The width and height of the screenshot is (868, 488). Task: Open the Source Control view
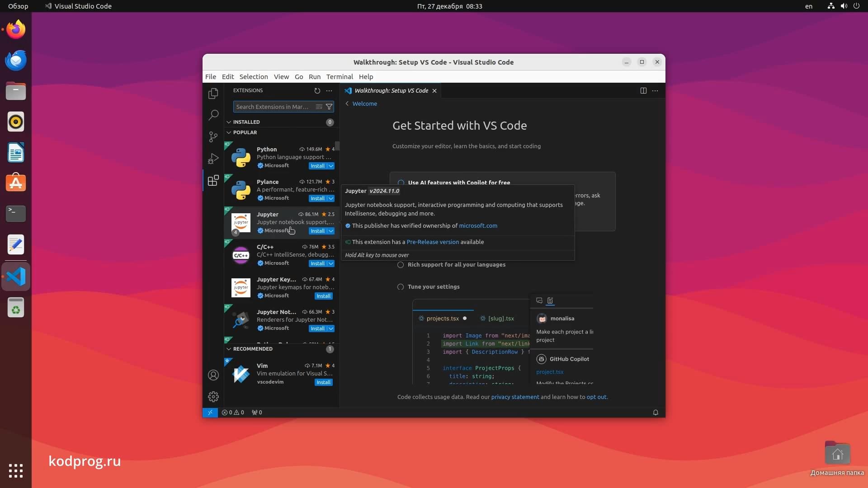(213, 137)
